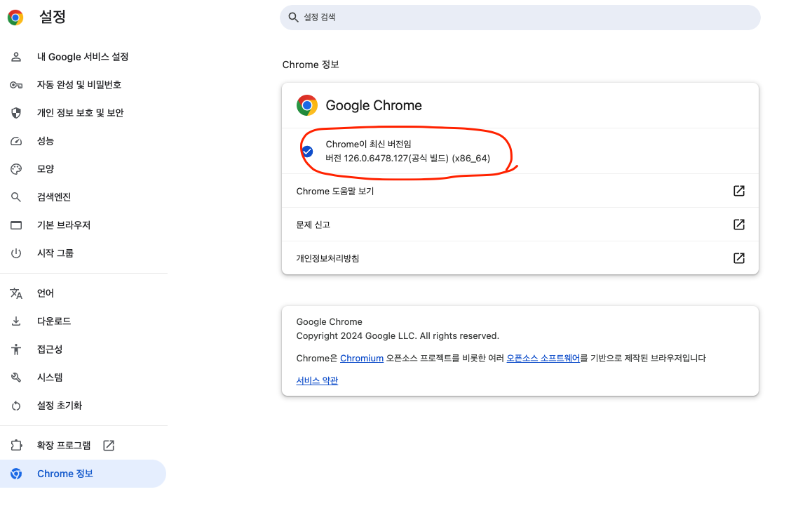Open the 개인정보처리방침 row

tap(520, 258)
